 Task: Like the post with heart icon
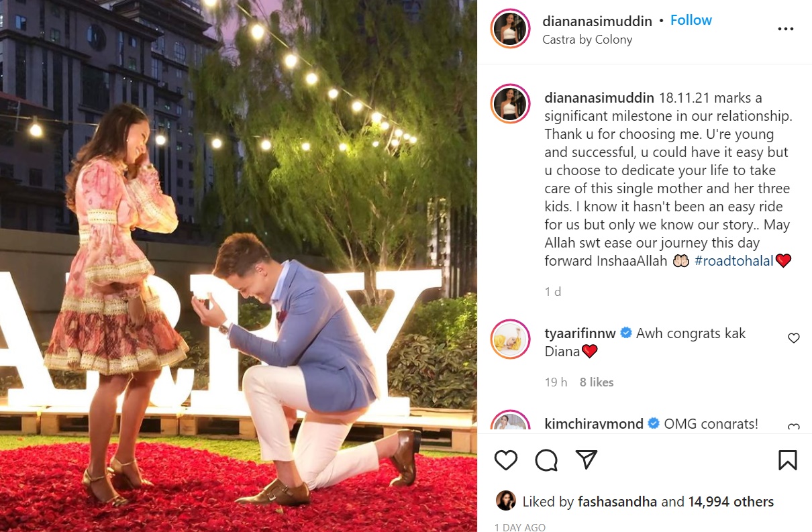tap(506, 460)
